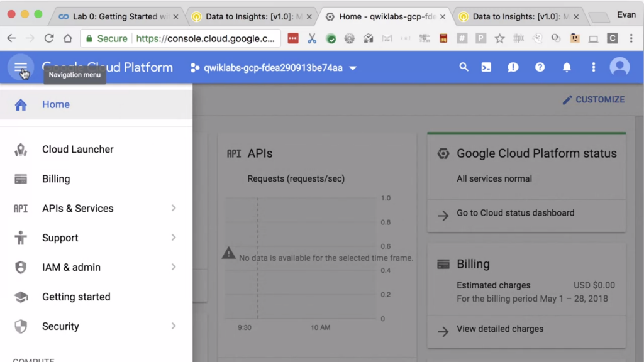Reload the page with refresh icon
The image size is (644, 362).
coord(49,38)
